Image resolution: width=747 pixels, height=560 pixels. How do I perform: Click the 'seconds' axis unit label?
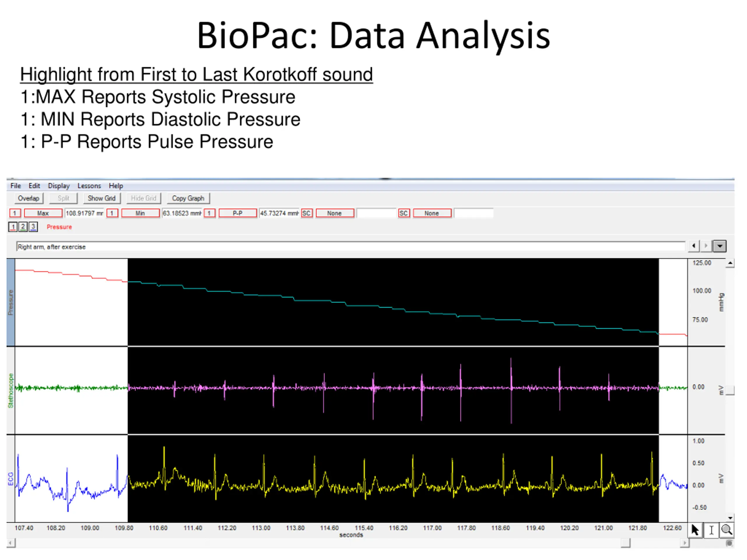351,535
